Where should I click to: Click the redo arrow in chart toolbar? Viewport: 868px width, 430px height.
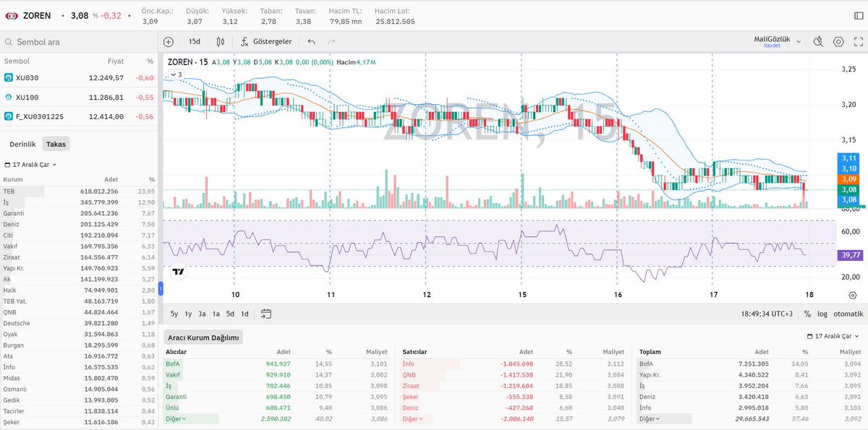tap(331, 42)
